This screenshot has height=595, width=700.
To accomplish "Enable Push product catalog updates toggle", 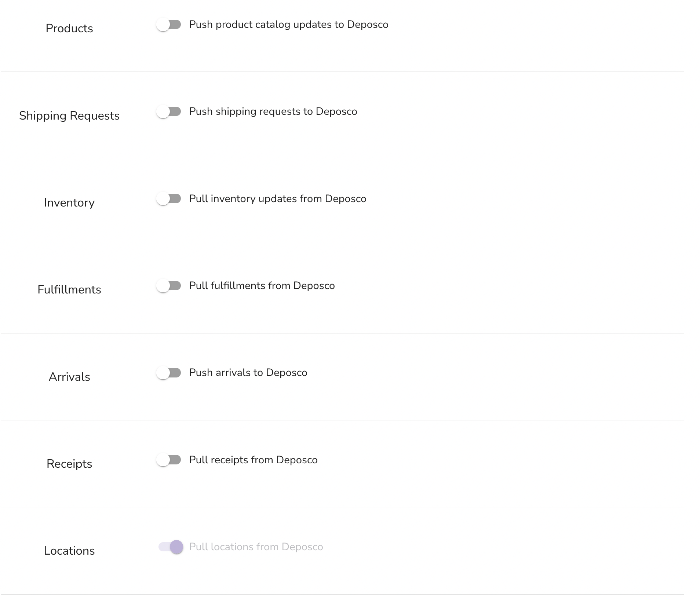I will click(169, 25).
